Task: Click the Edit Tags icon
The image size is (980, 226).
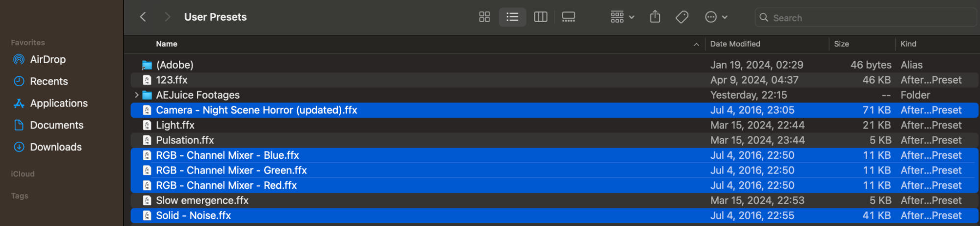Action: (682, 17)
